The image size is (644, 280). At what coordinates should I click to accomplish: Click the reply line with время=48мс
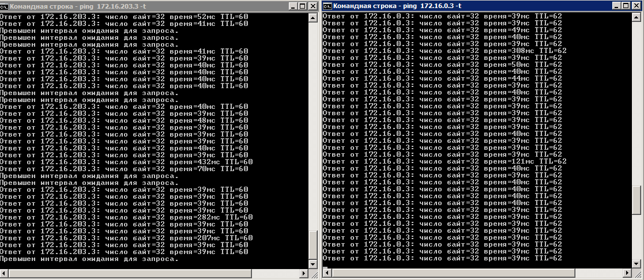click(x=124, y=120)
